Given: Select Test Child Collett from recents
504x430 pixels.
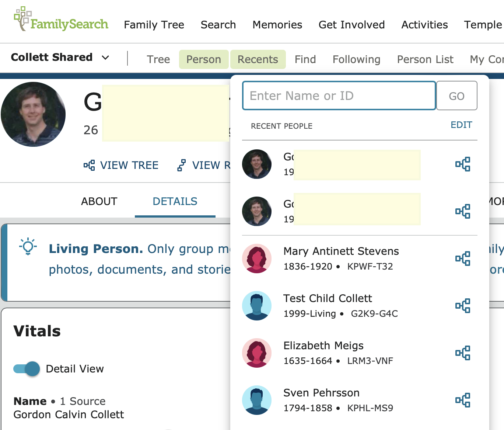Looking at the screenshot, I should coord(360,306).
